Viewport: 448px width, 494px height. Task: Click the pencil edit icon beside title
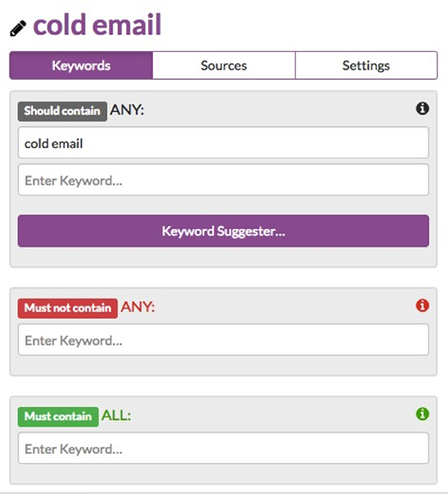pyautogui.click(x=18, y=28)
